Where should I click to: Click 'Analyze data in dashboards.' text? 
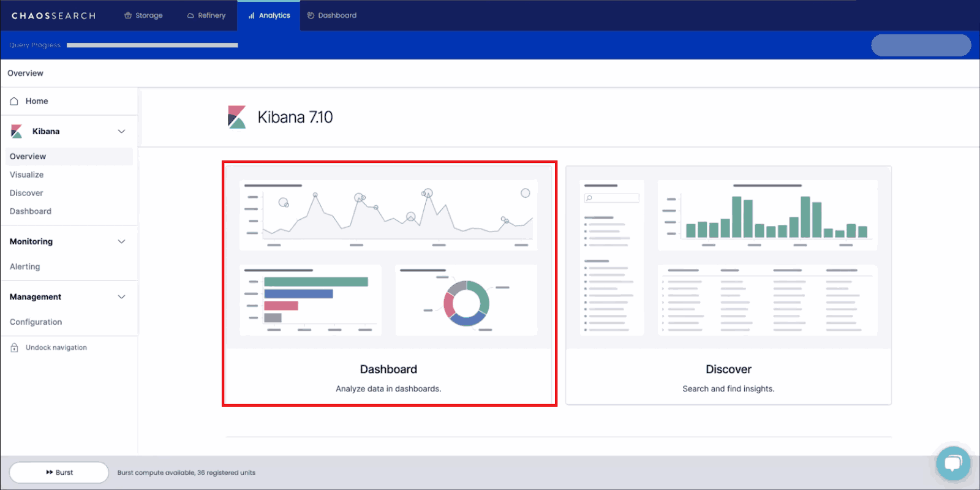coord(388,389)
